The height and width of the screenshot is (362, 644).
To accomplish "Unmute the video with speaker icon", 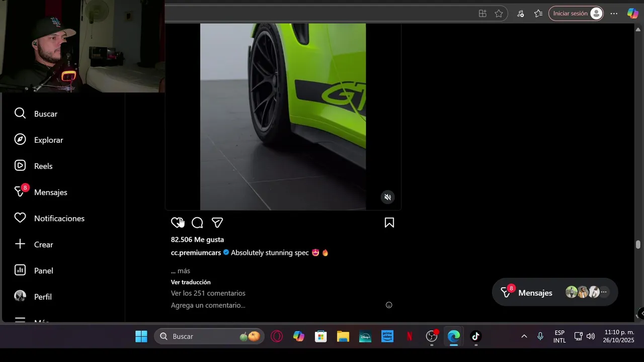I will 387,197.
